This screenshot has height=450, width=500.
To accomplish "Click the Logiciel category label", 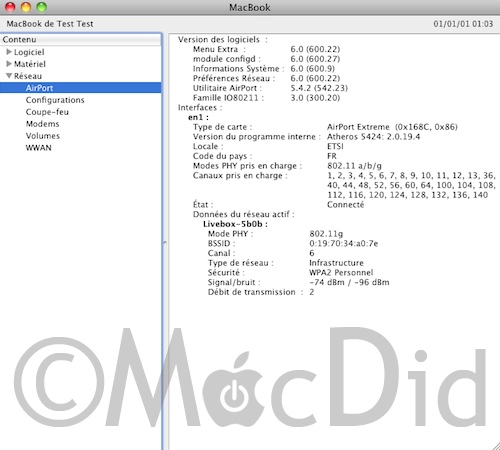I will click(29, 52).
